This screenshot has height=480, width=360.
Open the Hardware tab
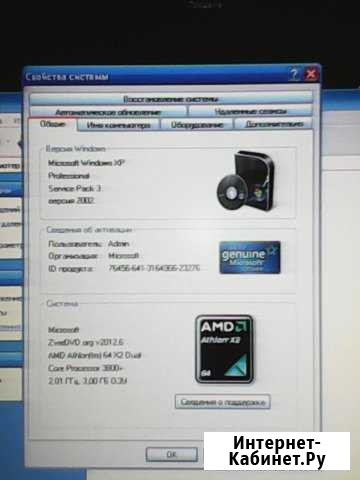coord(197,125)
